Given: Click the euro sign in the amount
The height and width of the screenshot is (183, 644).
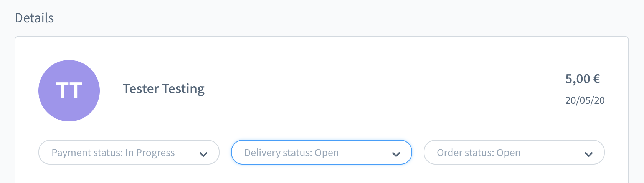Looking at the screenshot, I should [597, 79].
